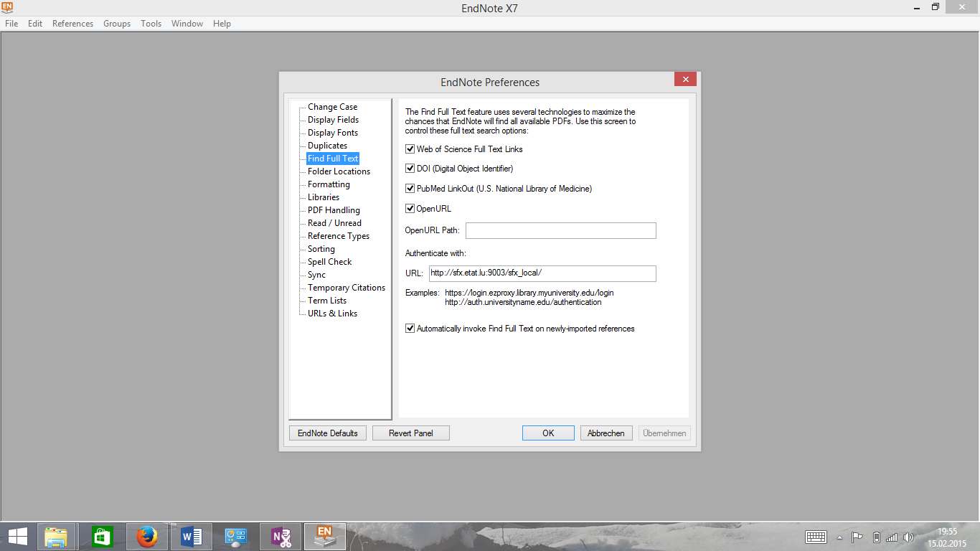Uncheck Web of Science Full Text Links
Screen dimensions: 980x551
410,149
